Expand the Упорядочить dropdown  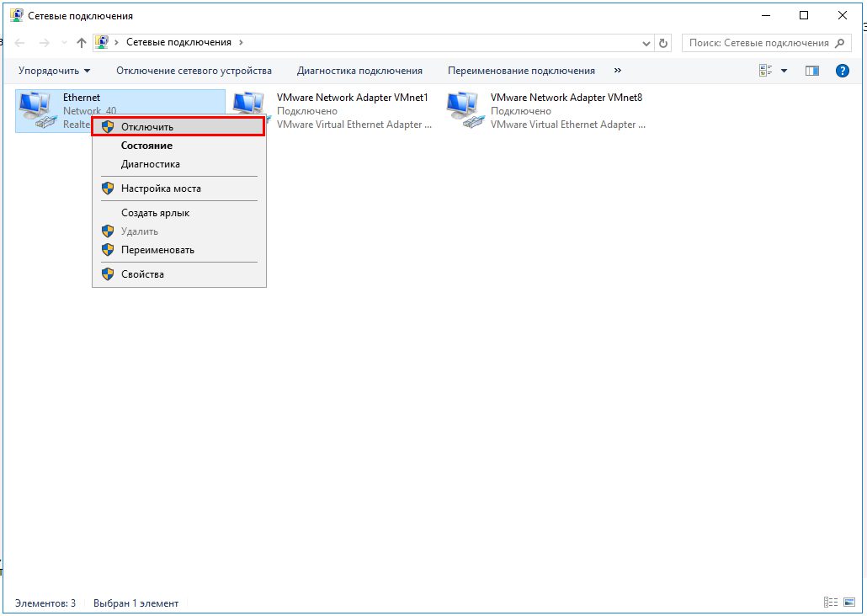54,71
